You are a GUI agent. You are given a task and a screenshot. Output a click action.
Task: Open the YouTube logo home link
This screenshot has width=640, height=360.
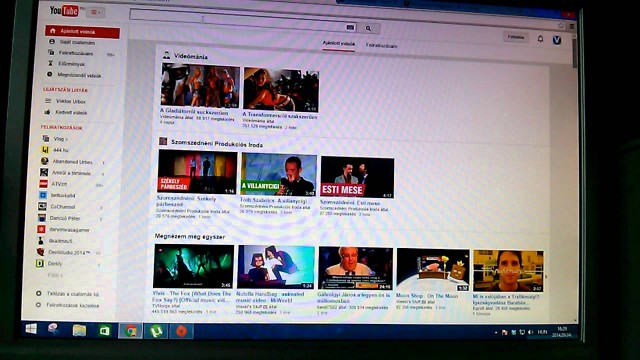(64, 11)
